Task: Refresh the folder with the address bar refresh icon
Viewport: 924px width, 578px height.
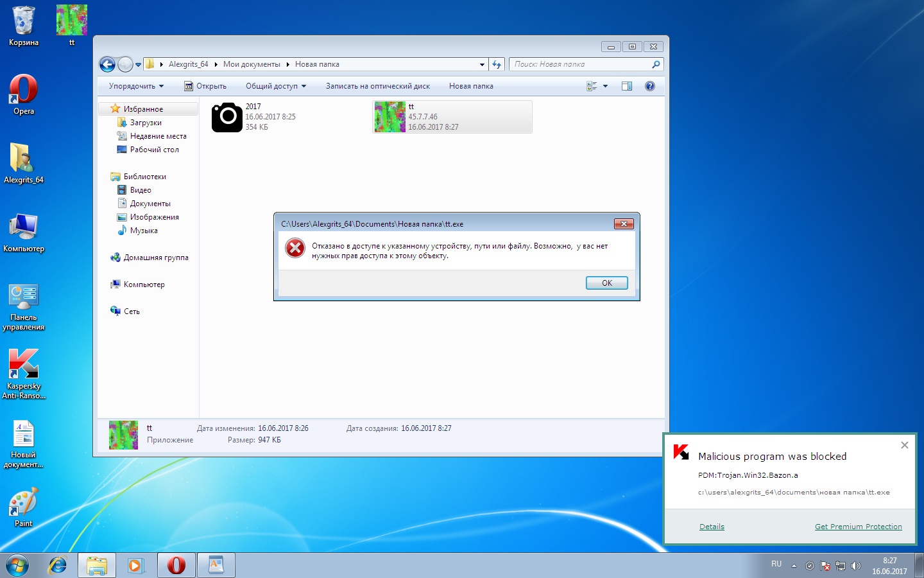Action: [497, 64]
